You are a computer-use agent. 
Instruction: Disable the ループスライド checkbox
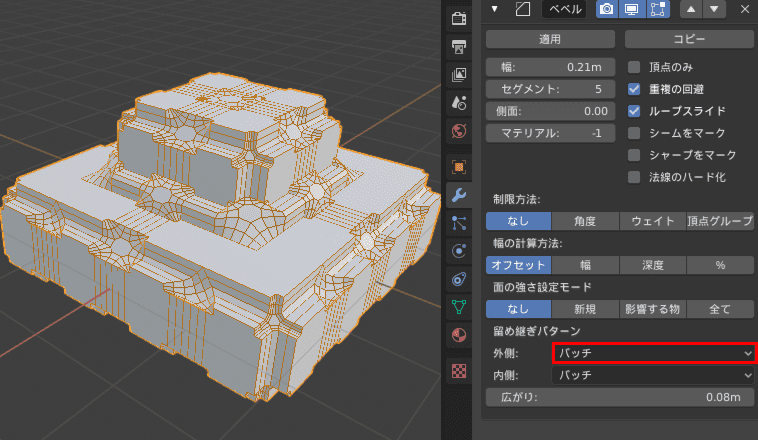point(634,111)
